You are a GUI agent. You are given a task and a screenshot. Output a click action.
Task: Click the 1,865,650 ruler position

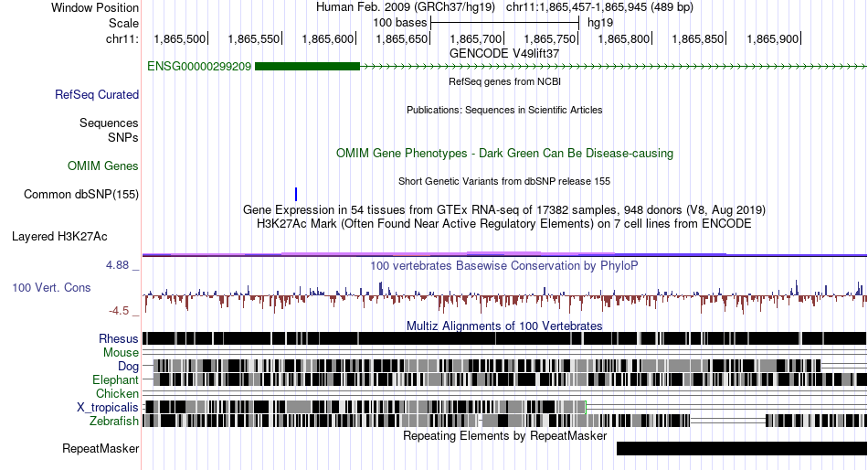click(402, 38)
